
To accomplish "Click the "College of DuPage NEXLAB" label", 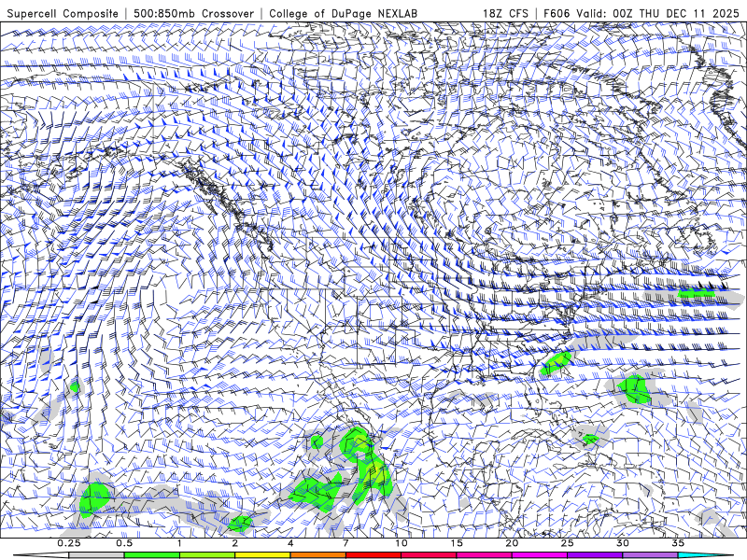I will click(x=344, y=13).
